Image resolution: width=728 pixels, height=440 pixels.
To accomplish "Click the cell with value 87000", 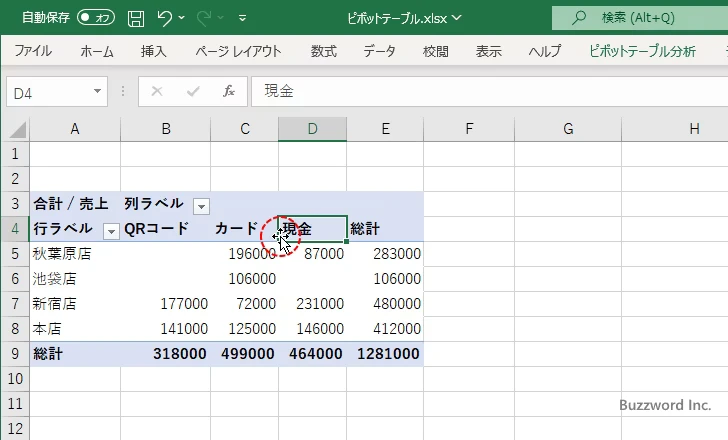I will [x=312, y=254].
